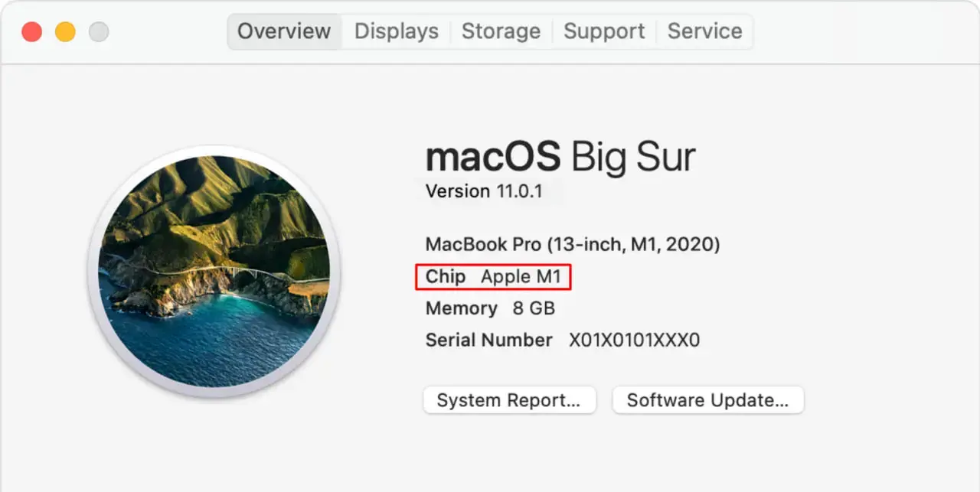
Task: Click the Memory 8 GB line
Action: 490,308
